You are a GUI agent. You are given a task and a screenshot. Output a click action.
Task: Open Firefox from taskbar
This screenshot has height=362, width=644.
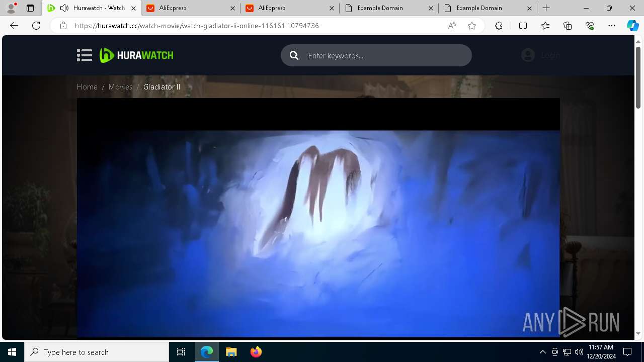pos(256,352)
